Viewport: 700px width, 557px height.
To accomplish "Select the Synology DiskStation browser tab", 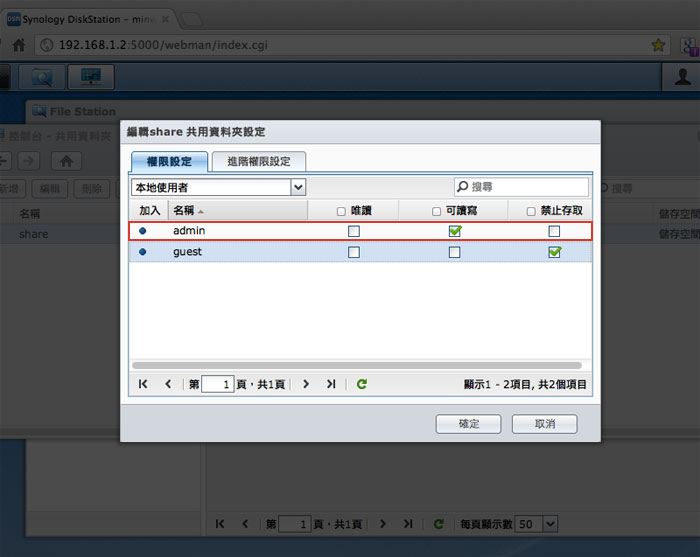I will [89, 19].
